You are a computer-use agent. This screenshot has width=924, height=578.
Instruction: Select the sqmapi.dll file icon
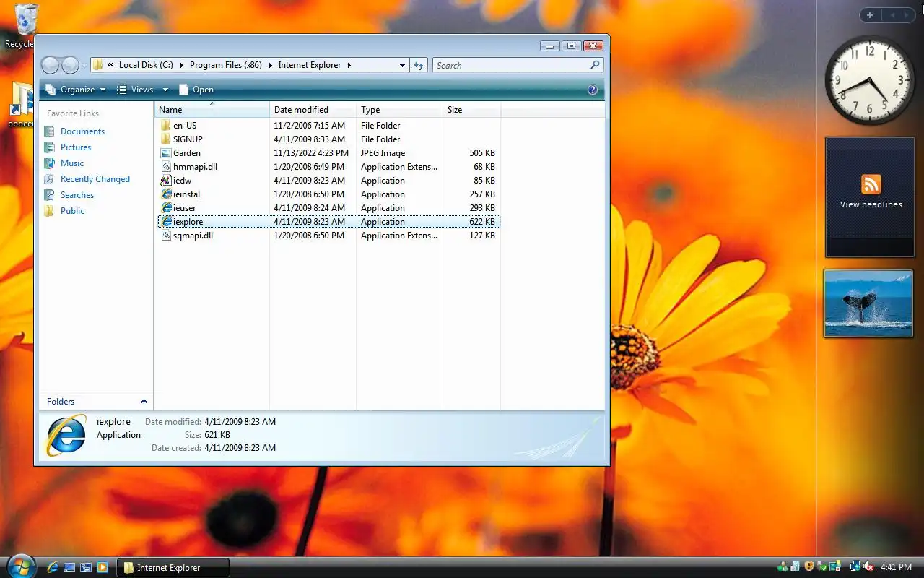[166, 236]
